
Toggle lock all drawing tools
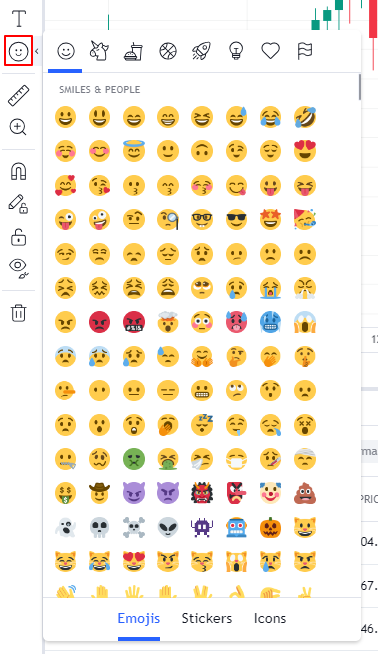click(x=18, y=238)
